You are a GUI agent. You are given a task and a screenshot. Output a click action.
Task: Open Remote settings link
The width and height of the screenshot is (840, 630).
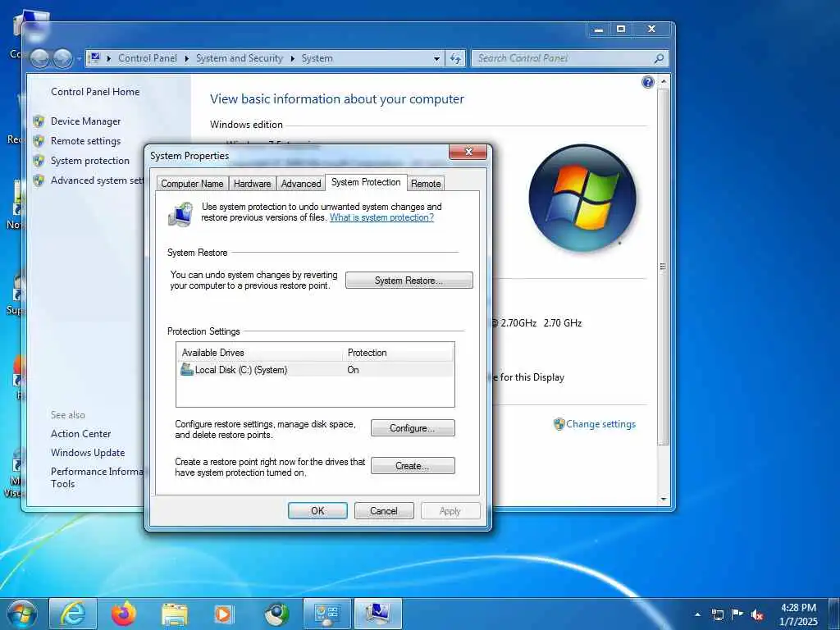85,141
